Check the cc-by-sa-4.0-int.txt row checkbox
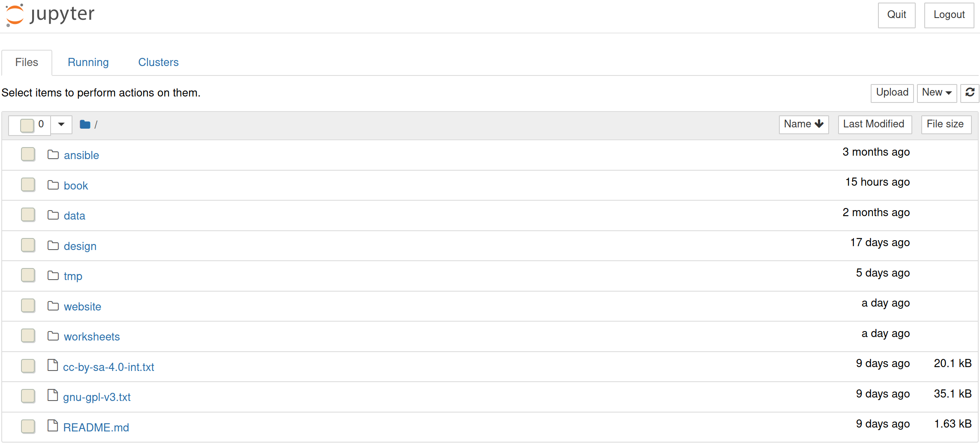The width and height of the screenshot is (980, 443). coord(28,366)
